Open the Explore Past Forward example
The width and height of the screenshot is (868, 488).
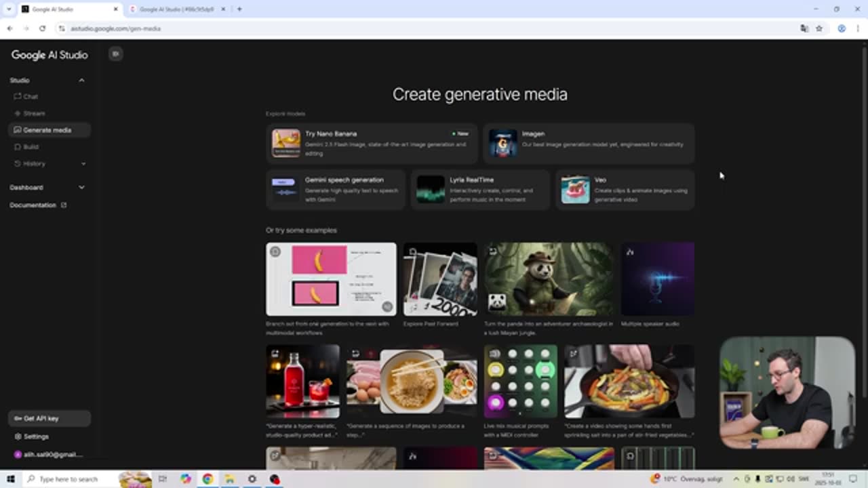pos(440,279)
